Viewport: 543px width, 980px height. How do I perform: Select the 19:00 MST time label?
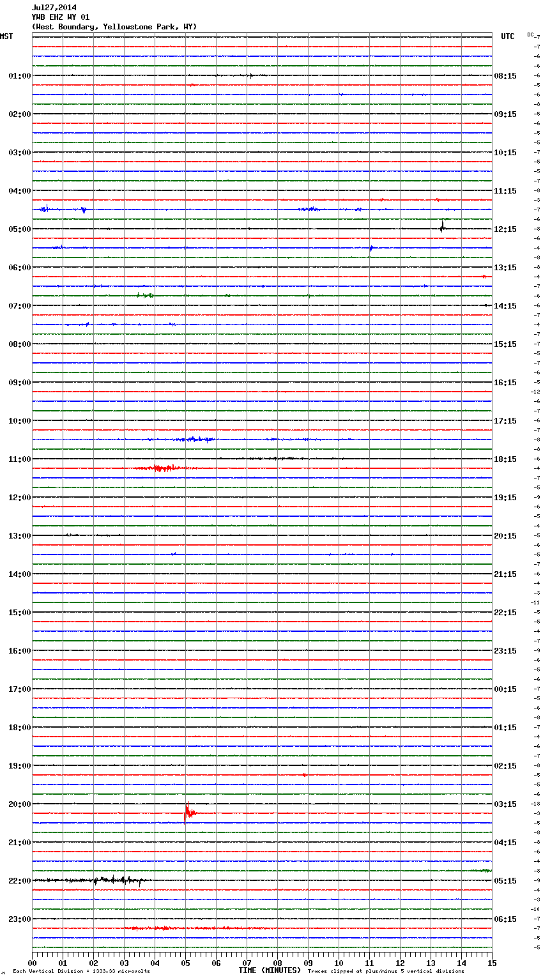[x=20, y=766]
